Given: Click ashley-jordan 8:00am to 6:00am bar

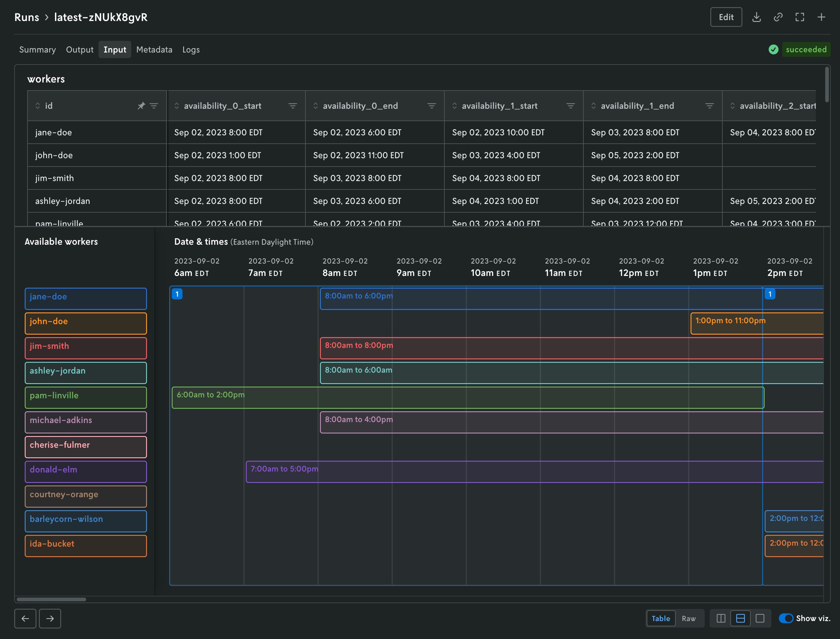Looking at the screenshot, I should pos(572,373).
